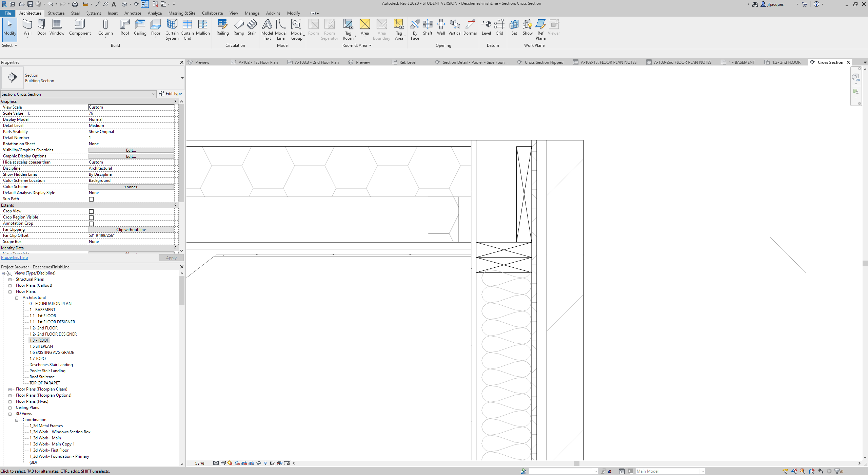Image resolution: width=868 pixels, height=475 pixels.
Task: Click Apply in the Properties palette
Action: tap(171, 258)
